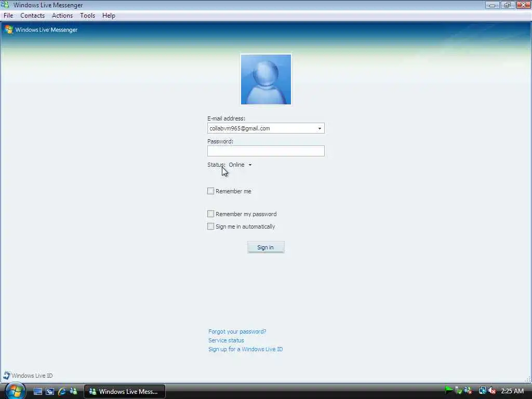Click the Sign in button

click(x=265, y=247)
